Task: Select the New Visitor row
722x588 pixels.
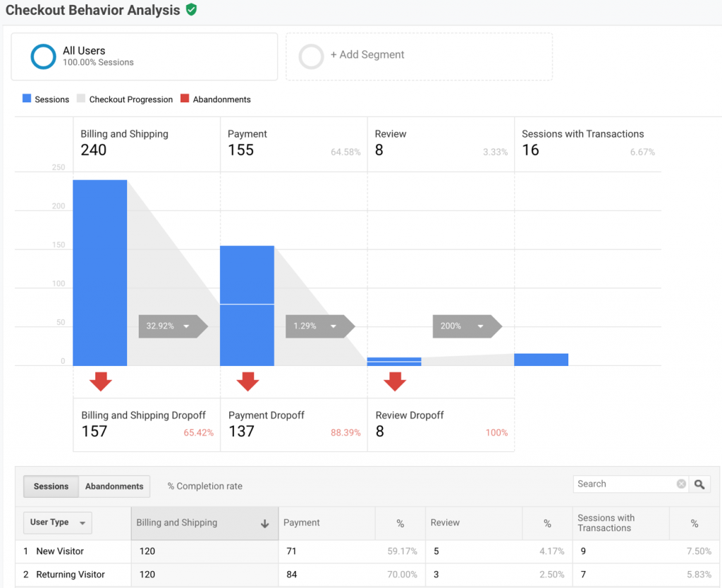Action: pyautogui.click(x=60, y=551)
